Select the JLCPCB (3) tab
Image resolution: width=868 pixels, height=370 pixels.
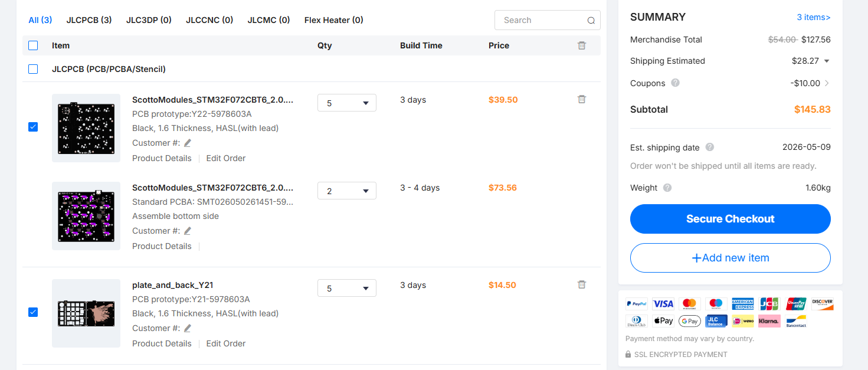point(89,20)
